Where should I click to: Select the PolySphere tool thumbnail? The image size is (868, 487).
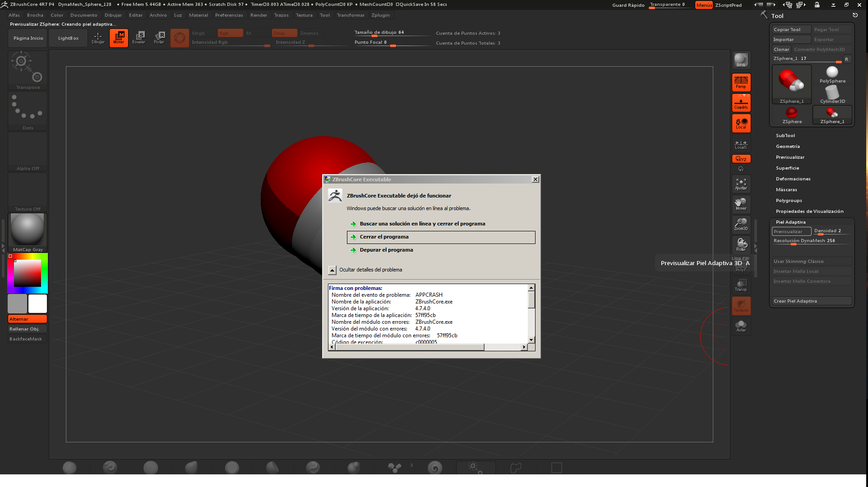click(x=832, y=74)
